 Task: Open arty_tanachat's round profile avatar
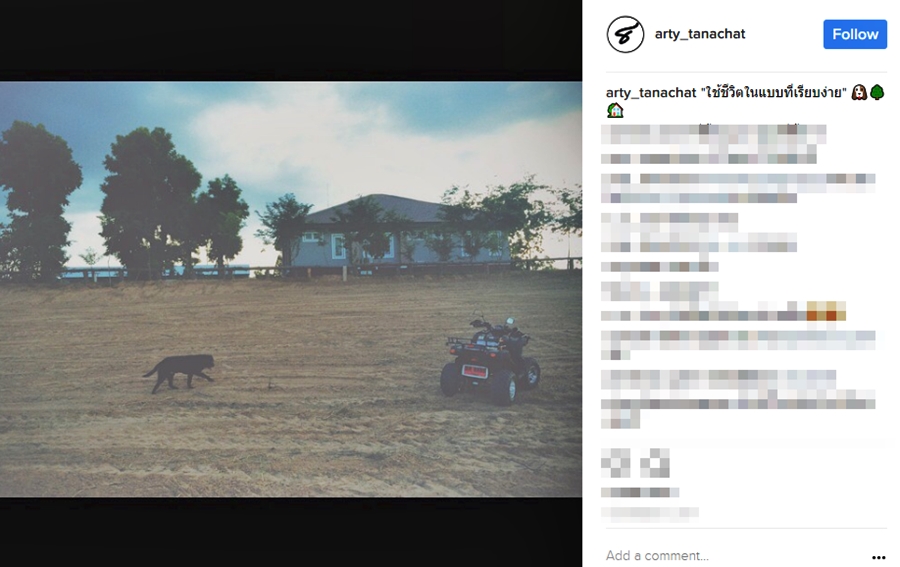pos(625,34)
